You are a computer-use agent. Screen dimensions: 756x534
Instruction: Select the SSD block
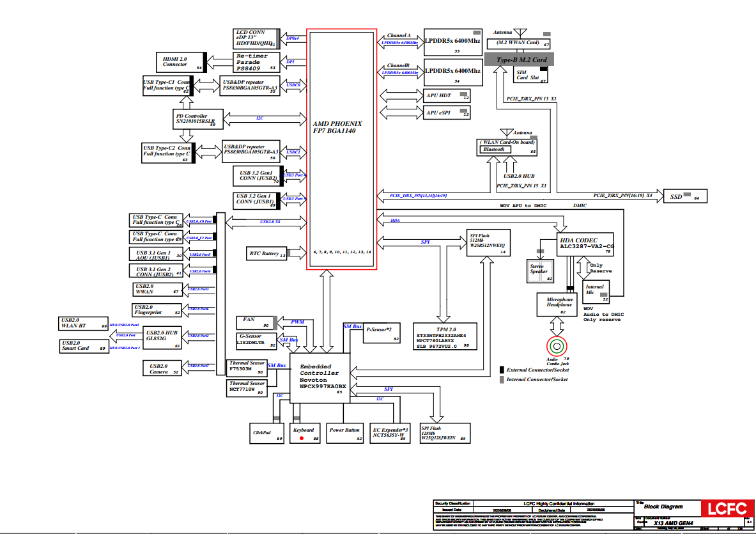tap(685, 196)
